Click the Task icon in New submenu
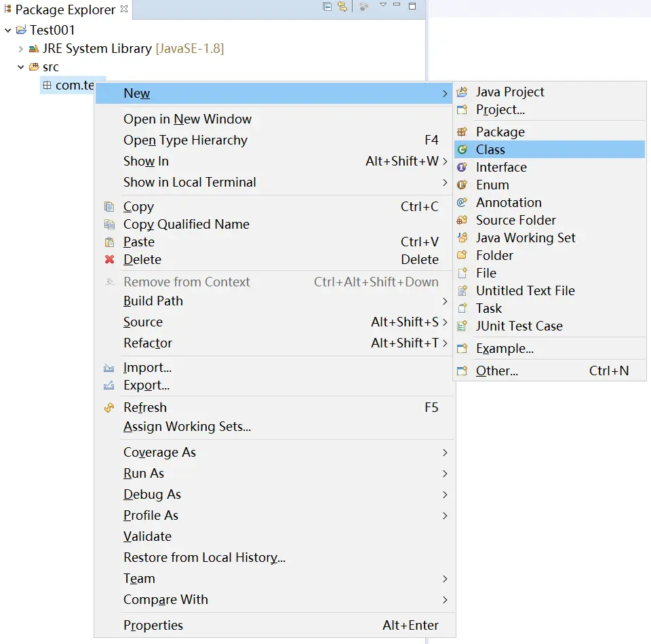The image size is (651, 644). [x=462, y=308]
